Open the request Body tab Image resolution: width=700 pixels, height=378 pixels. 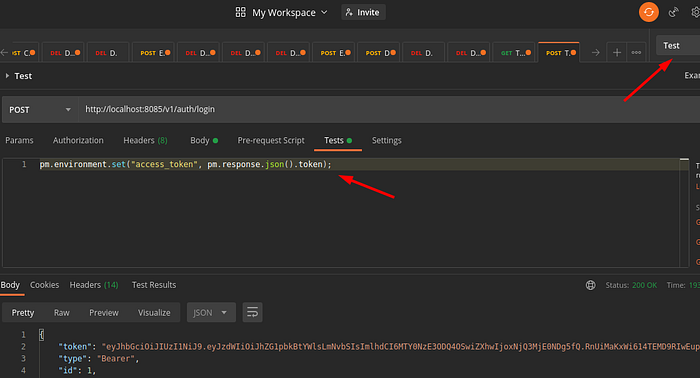click(x=204, y=140)
